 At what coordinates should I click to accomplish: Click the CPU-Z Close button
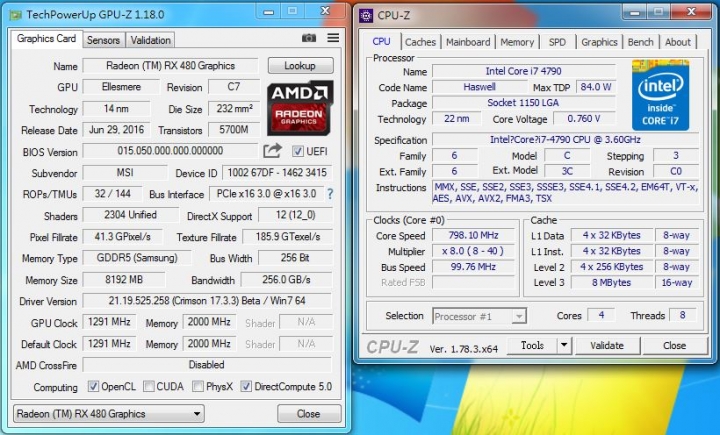[675, 345]
